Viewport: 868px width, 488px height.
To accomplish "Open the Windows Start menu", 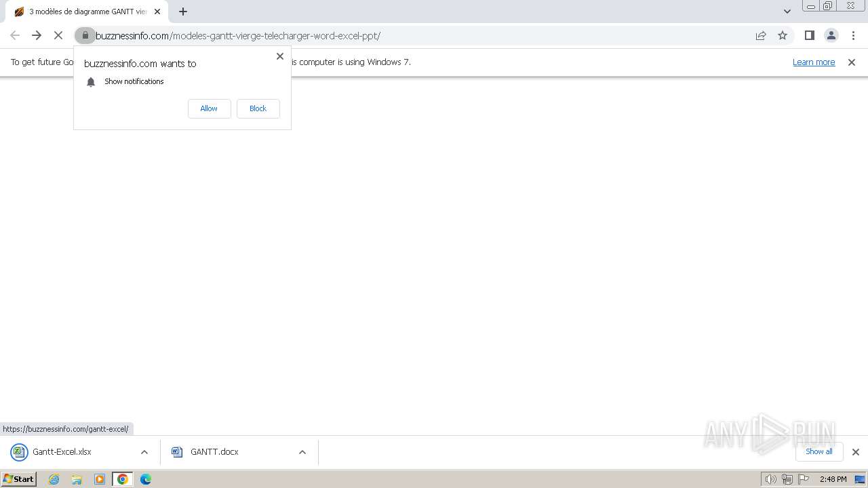I will point(18,479).
